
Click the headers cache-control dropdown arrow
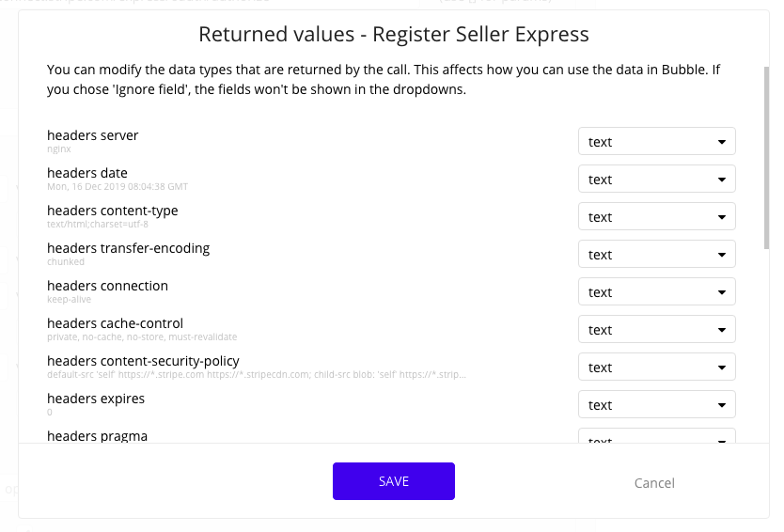pos(722,330)
